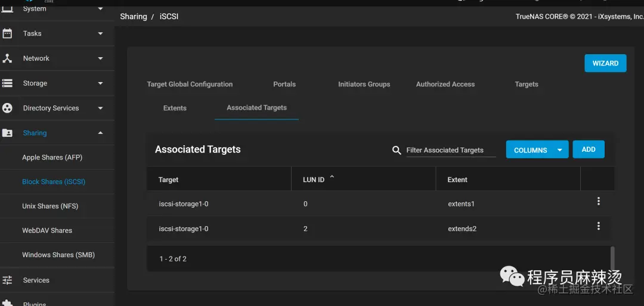Sort by the LUN ID column header
Image resolution: width=644 pixels, height=306 pixels.
pos(314,180)
